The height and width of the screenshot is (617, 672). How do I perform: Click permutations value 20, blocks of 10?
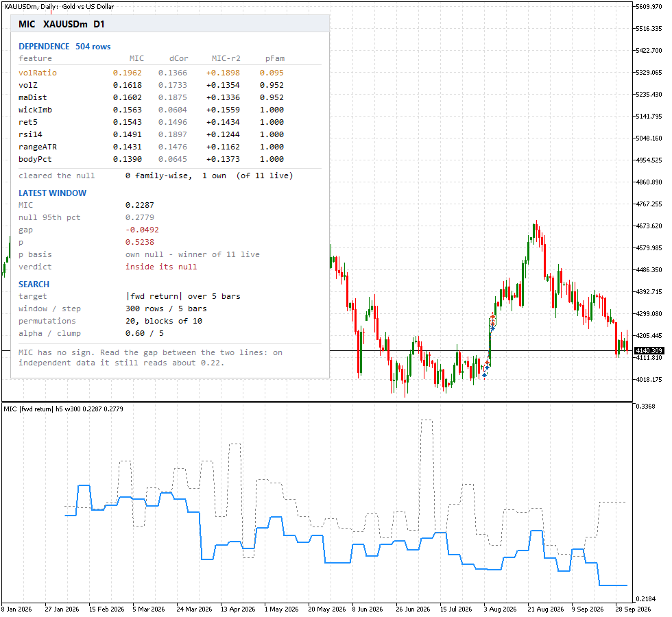tap(164, 322)
